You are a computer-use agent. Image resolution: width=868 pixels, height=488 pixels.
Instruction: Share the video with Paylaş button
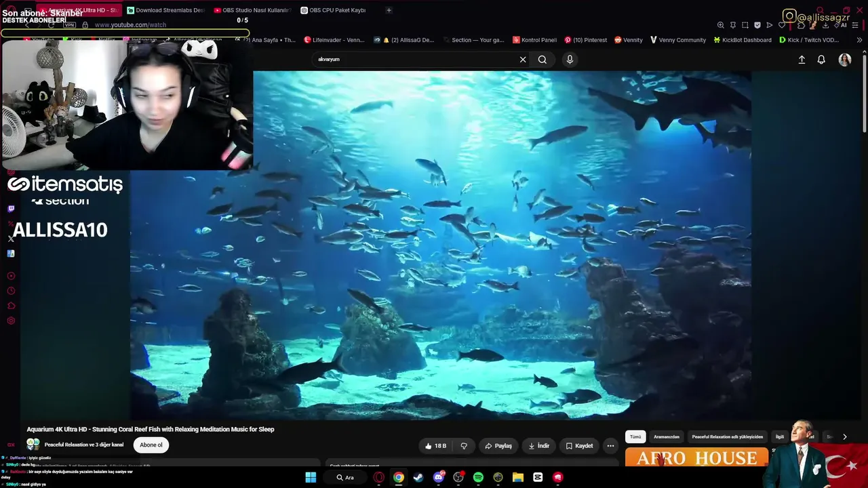[x=498, y=446]
